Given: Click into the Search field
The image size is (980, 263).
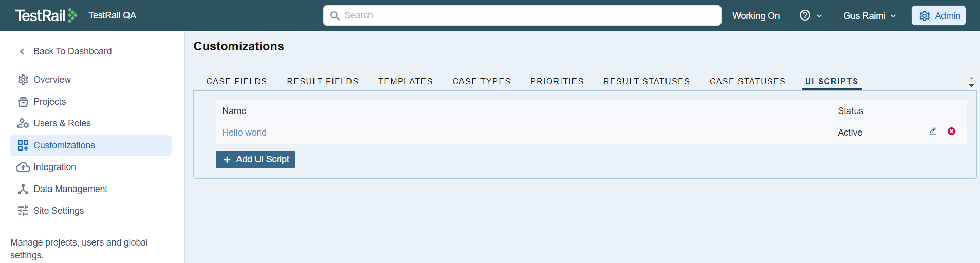Looking at the screenshot, I should [x=522, y=15].
